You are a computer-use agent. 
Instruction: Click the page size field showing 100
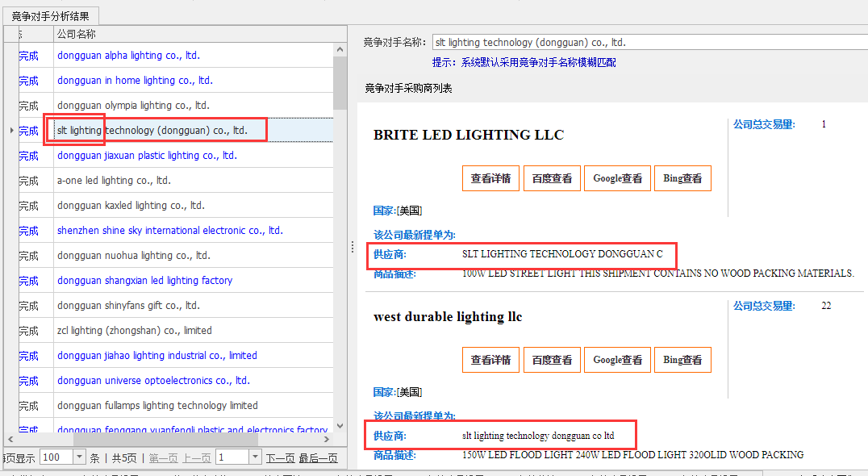point(56,457)
